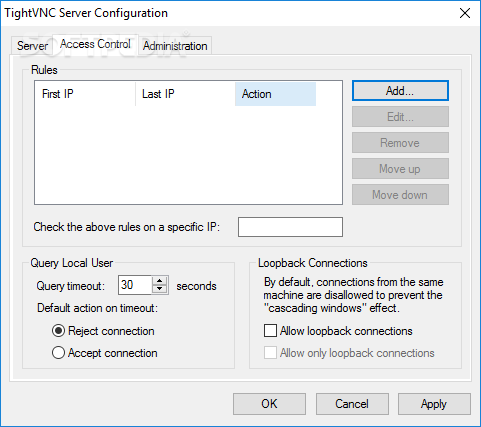Image resolution: width=481 pixels, height=427 pixels.
Task: Click the Move up button
Action: 400,169
